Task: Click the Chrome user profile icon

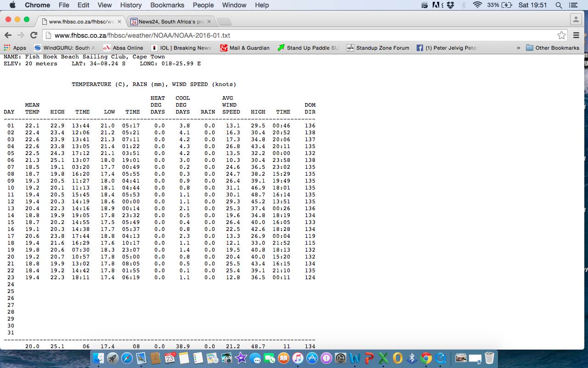Action: tap(576, 19)
